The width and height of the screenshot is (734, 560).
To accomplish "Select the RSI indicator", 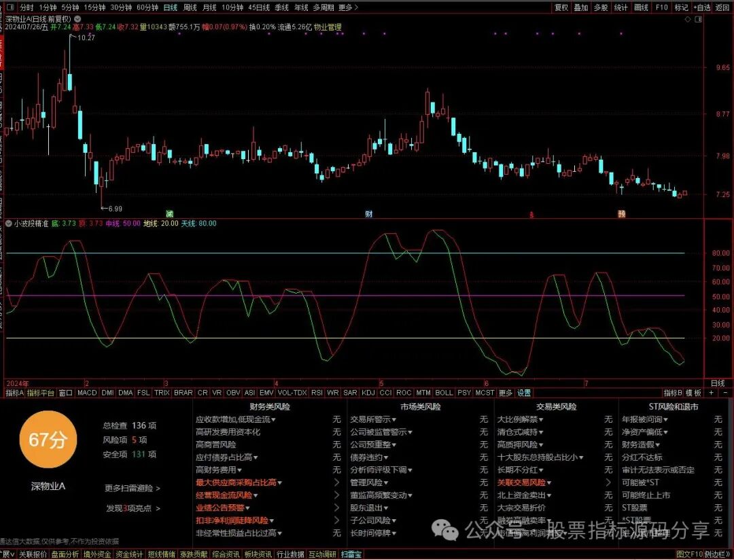I will point(317,393).
